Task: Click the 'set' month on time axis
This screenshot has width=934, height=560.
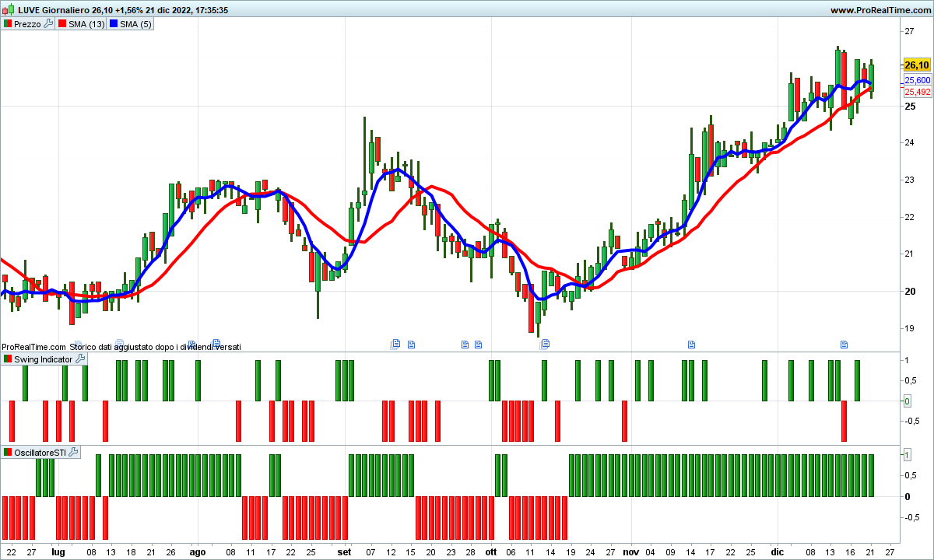Action: tap(344, 551)
